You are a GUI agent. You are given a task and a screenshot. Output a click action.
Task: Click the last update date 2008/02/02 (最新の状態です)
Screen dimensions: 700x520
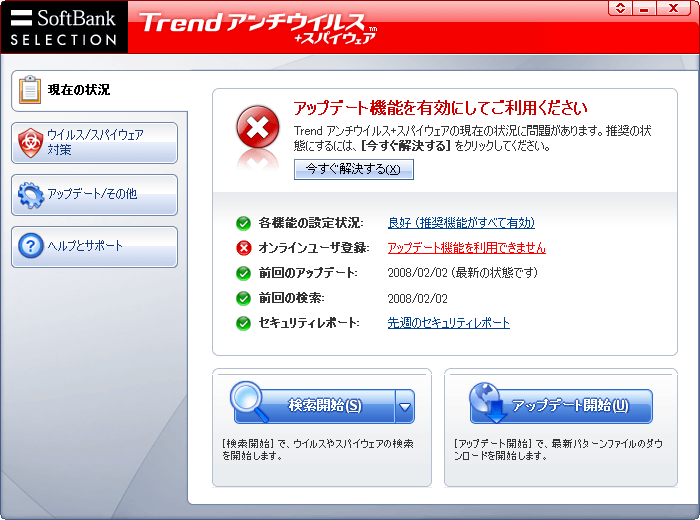pyautogui.click(x=462, y=273)
